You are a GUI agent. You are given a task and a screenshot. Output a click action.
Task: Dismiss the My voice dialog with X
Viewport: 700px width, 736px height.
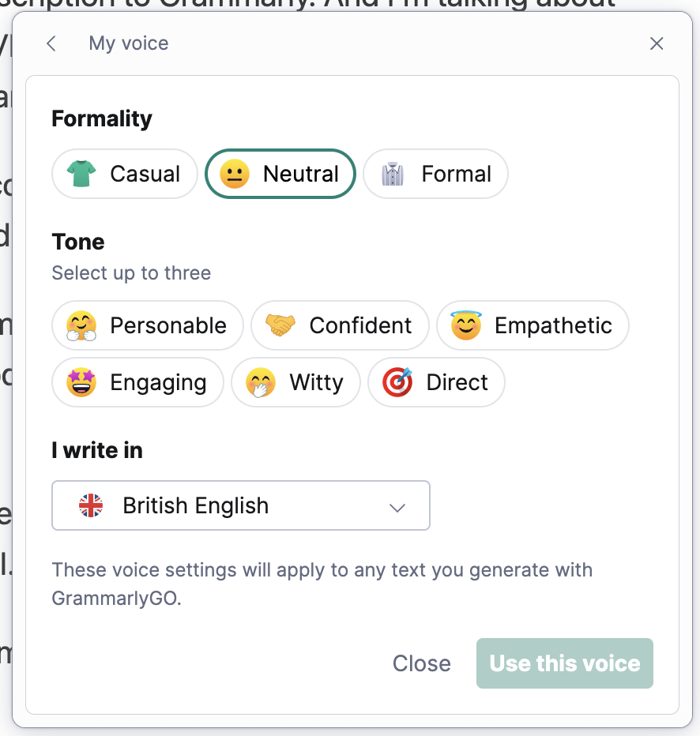coord(657,43)
